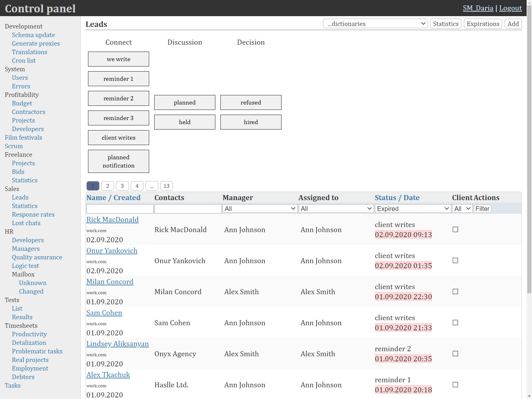Expand the Manager filter dropdown
The width and height of the screenshot is (532, 399).
(260, 209)
